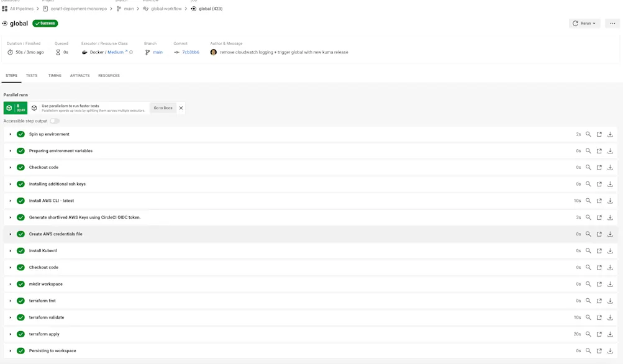The height and width of the screenshot is (364, 623).
Task: Open the three-dot options menu
Action: coord(612,23)
